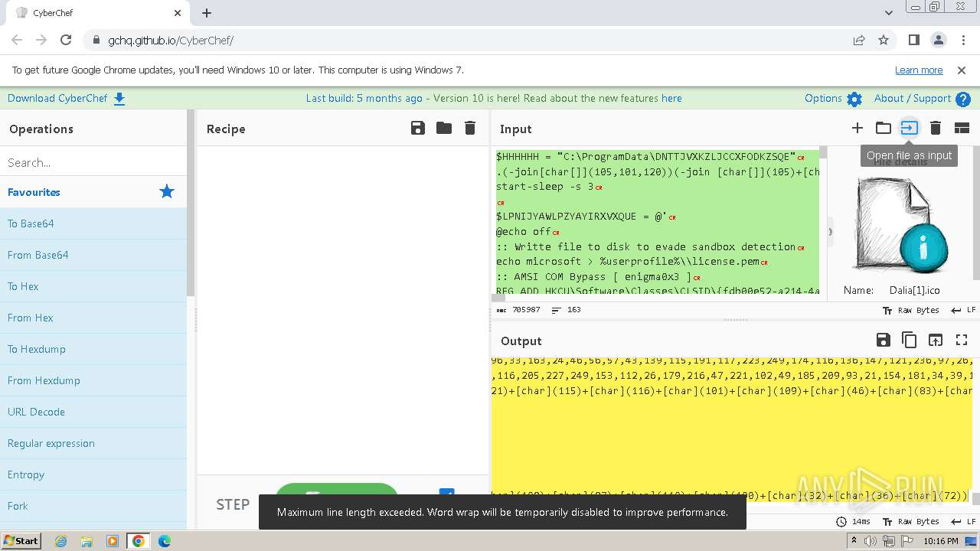Open Windows Explorer from taskbar
Image resolution: width=980 pixels, height=551 pixels.
(87, 541)
